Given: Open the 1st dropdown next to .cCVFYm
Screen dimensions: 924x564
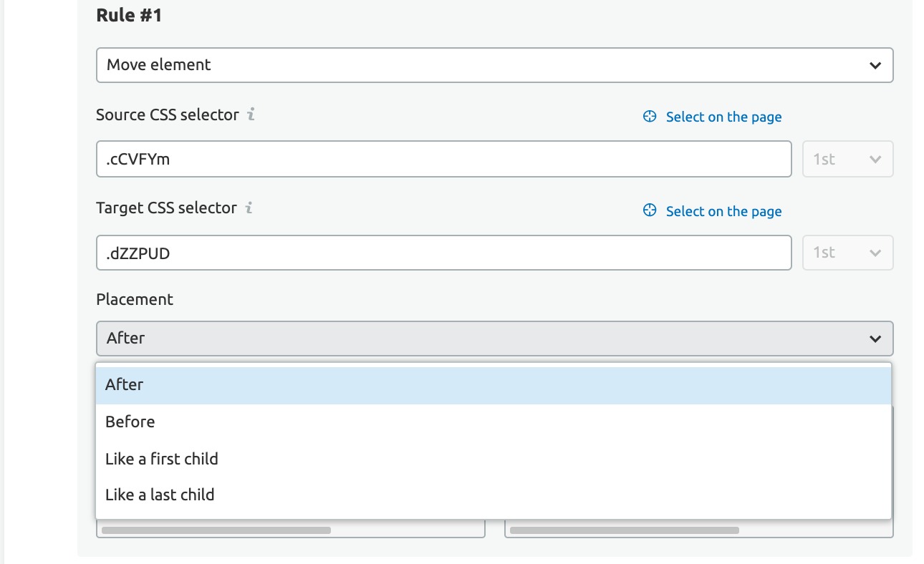Looking at the screenshot, I should pos(847,159).
